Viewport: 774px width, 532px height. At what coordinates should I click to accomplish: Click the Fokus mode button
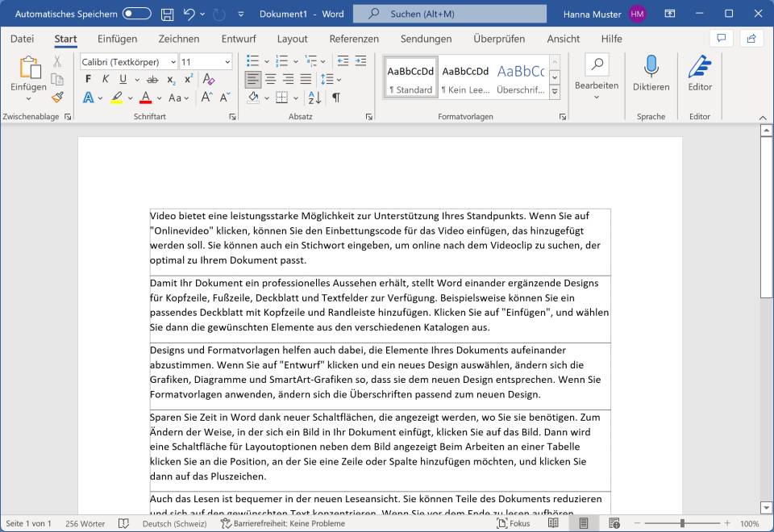point(514,524)
